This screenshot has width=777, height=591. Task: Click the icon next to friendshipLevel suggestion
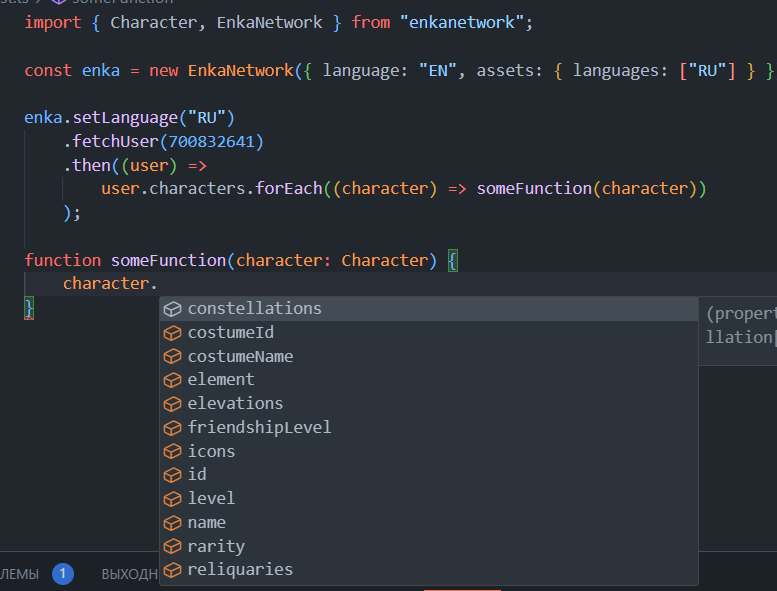(x=172, y=428)
